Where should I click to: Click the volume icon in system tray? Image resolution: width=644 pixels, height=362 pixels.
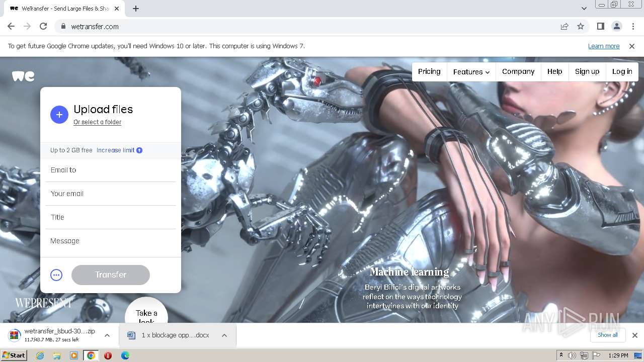(x=572, y=355)
